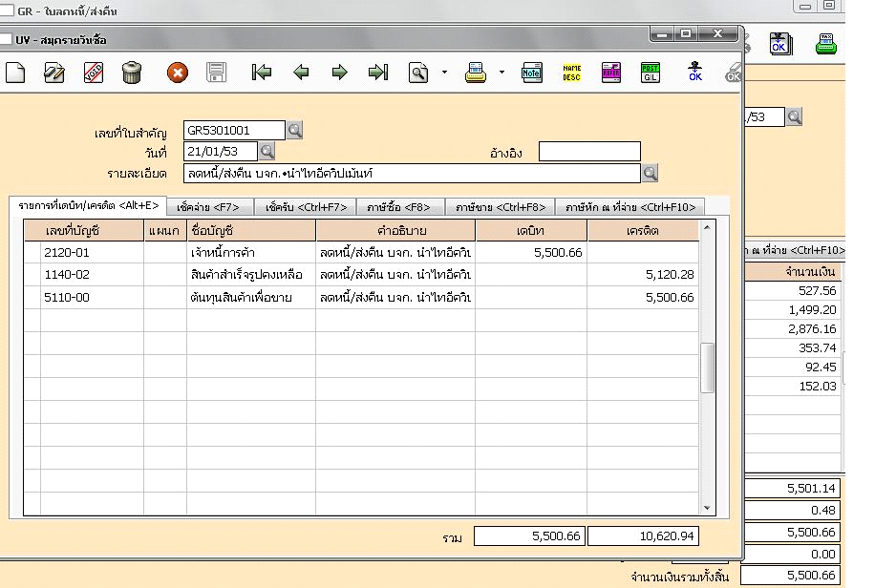Expand the search preview dropdown arrow
896x588 pixels.
tap(444, 73)
